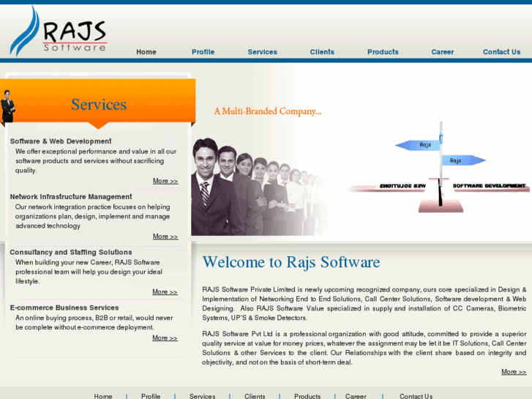
Task: Click More link under E-commerce Business Services
Action: tap(165, 338)
